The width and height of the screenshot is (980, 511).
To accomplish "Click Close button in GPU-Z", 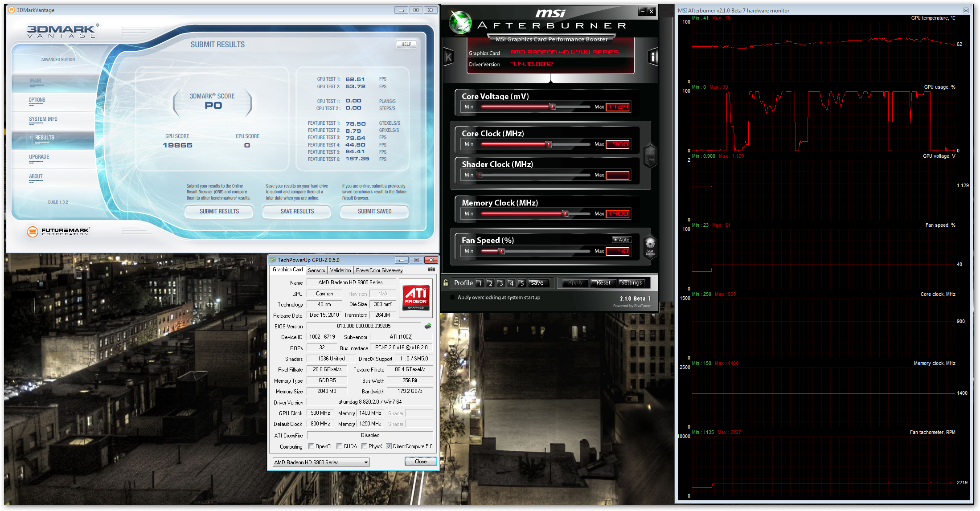I will click(421, 462).
